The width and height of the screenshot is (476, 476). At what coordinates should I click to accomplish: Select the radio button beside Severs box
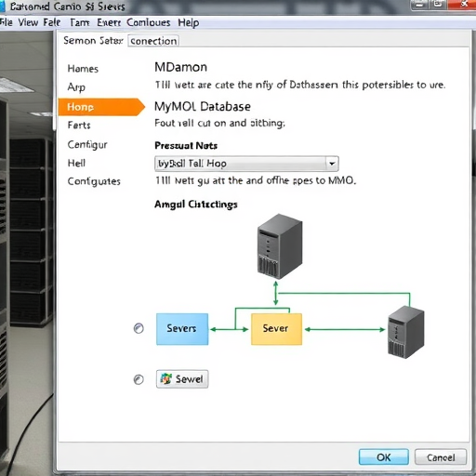[x=139, y=328]
